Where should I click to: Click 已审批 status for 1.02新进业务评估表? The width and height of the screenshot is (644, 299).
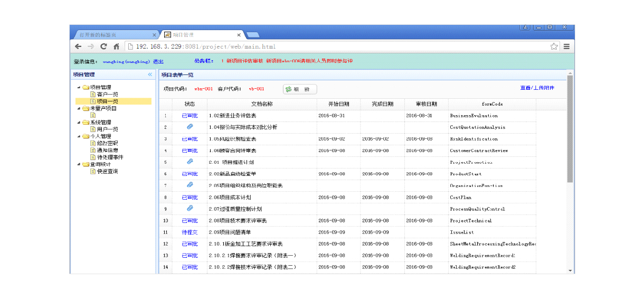(190, 115)
